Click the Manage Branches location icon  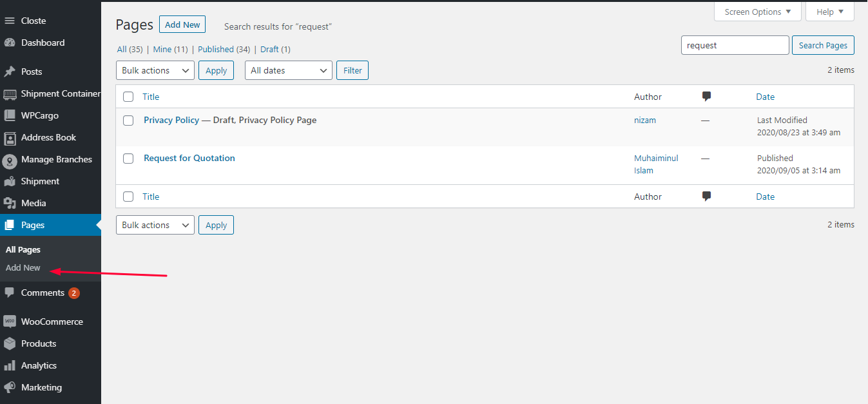(10, 160)
